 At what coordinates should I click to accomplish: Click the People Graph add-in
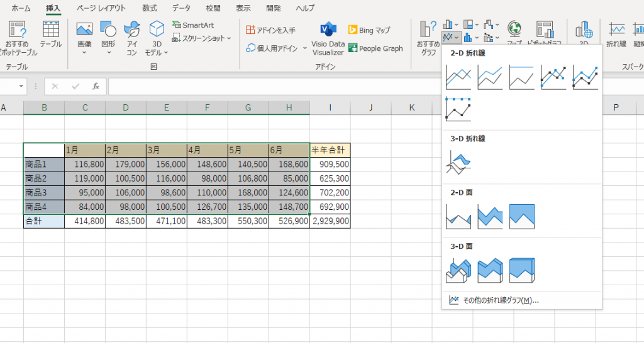click(x=376, y=48)
